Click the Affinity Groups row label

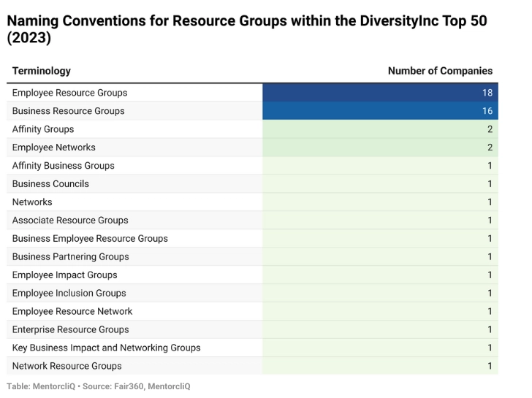click(43, 129)
